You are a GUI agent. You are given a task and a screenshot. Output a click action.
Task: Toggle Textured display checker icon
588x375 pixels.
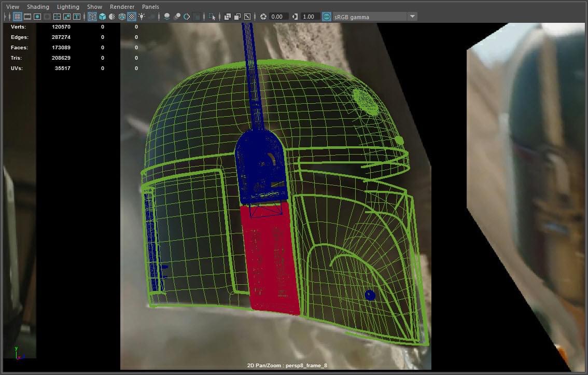point(132,17)
